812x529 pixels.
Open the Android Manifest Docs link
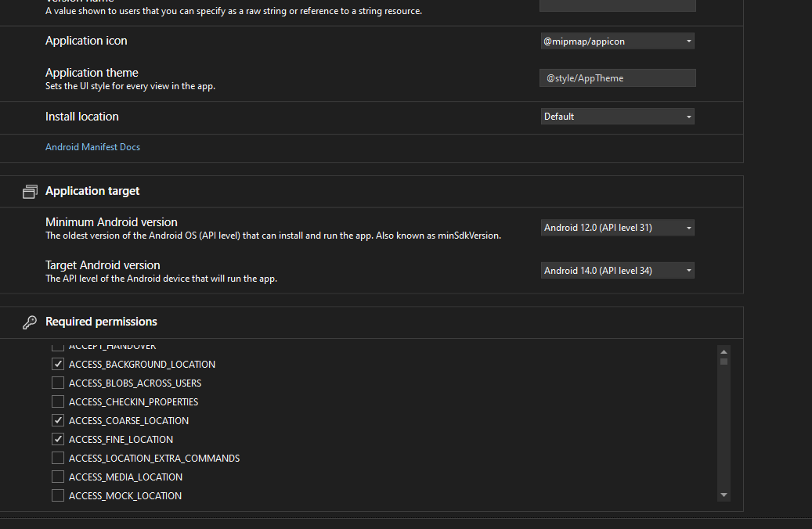click(x=92, y=147)
